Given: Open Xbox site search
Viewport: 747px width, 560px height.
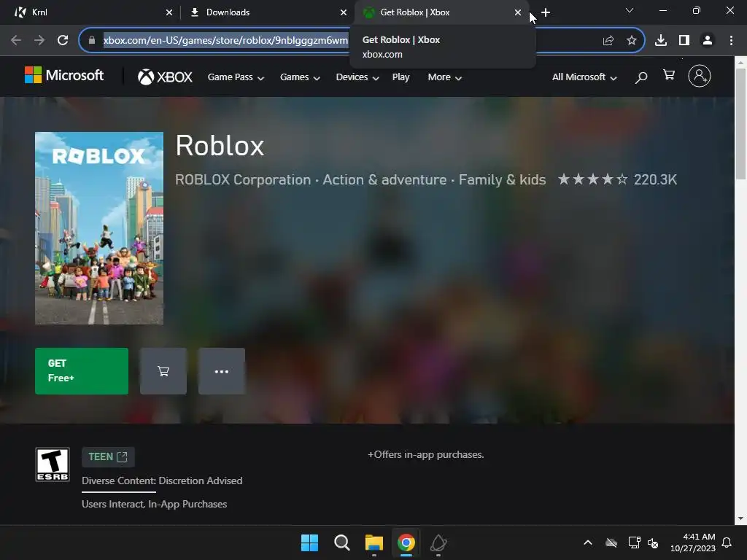Looking at the screenshot, I should pyautogui.click(x=640, y=77).
